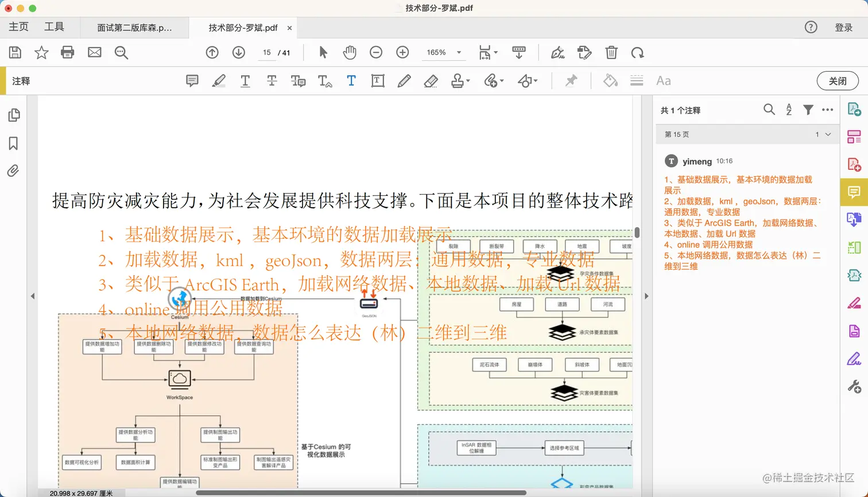
Task: Open the signature pen tool in top toolbar
Action: pyautogui.click(x=557, y=53)
